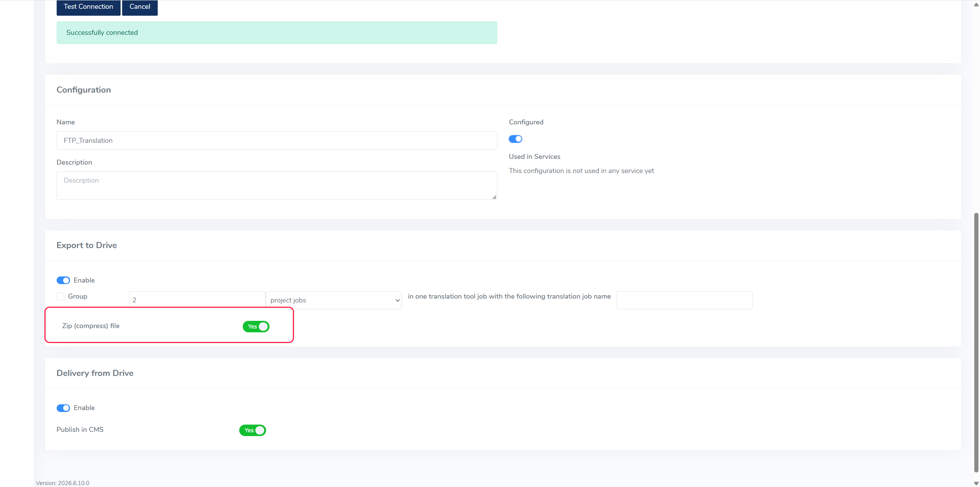This screenshot has height=487, width=980.
Task: Click the Cancel button
Action: pyautogui.click(x=140, y=7)
